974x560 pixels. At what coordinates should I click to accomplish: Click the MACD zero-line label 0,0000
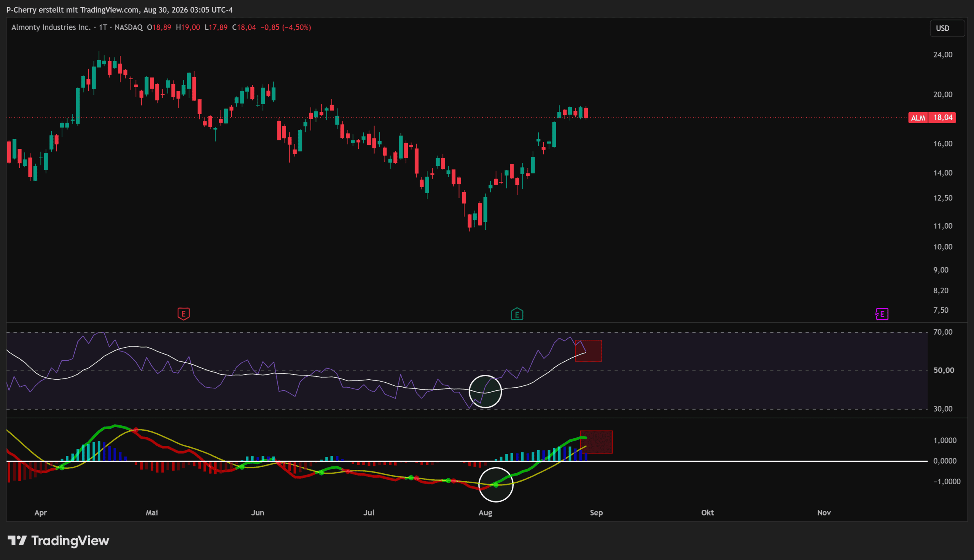point(945,461)
